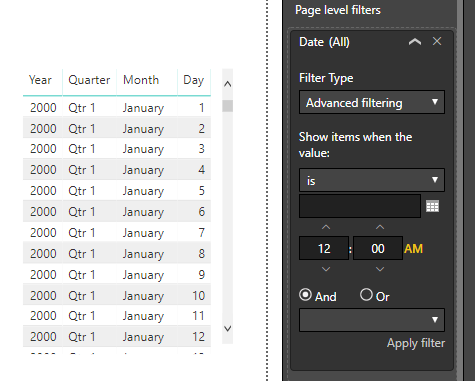Click the Apply filter link
This screenshot has width=475, height=381.
[416, 343]
